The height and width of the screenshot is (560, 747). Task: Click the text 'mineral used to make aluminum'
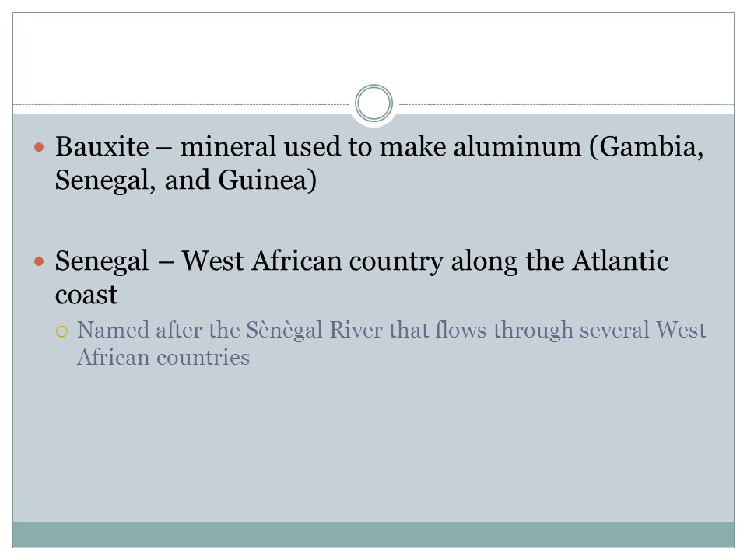[x=381, y=146]
